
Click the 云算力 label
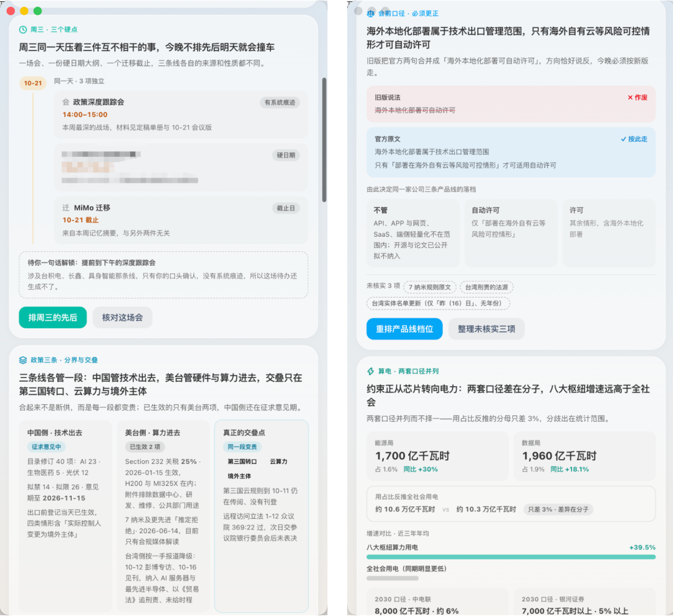(x=279, y=462)
